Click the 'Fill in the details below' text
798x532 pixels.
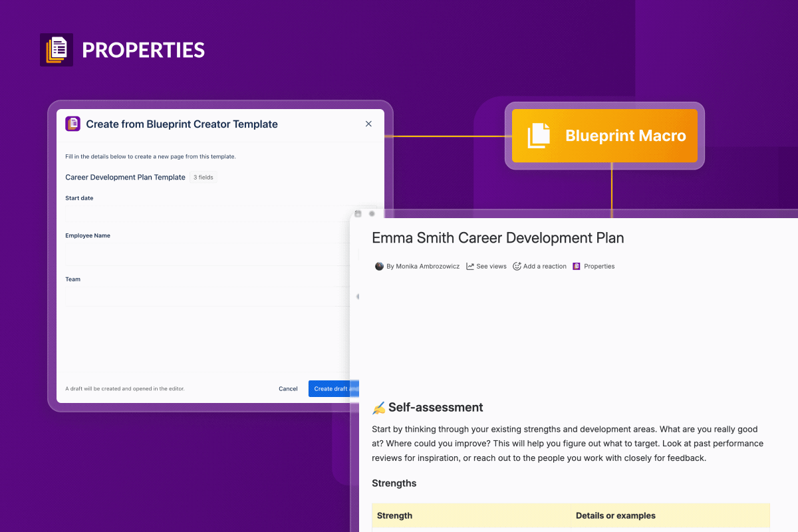click(x=150, y=157)
